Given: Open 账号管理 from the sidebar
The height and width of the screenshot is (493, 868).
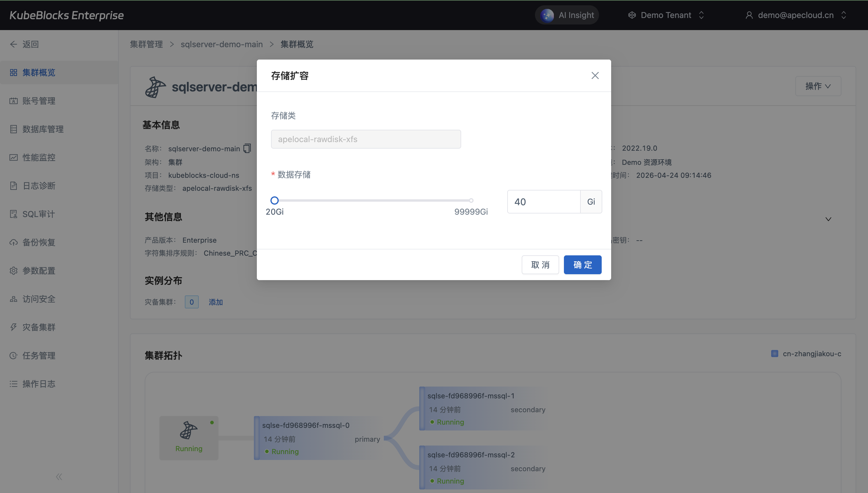Looking at the screenshot, I should (39, 101).
